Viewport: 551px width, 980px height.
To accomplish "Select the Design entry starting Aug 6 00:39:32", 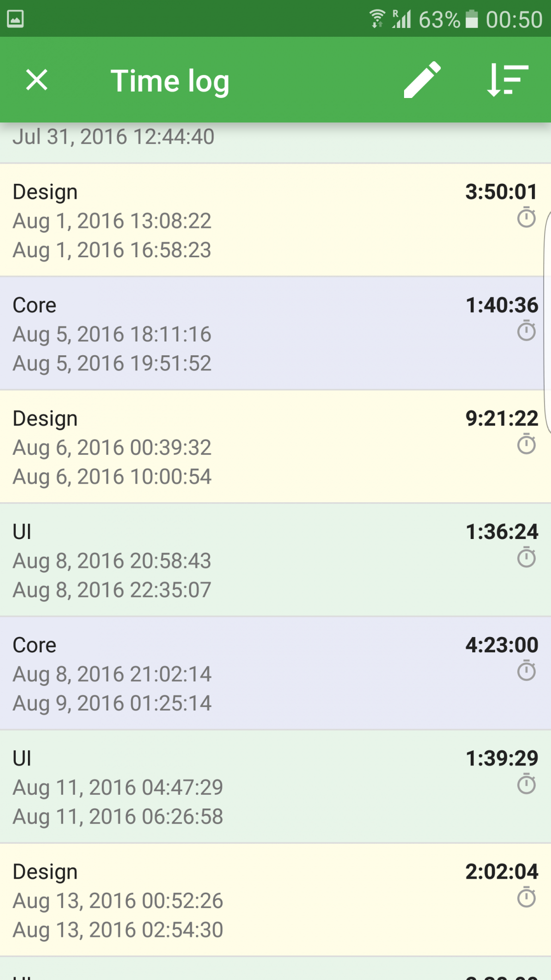I will (x=275, y=446).
